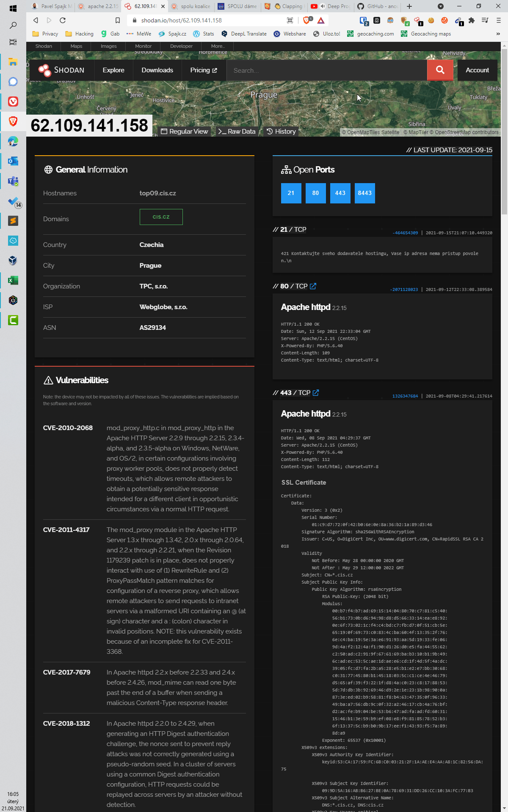Select Images in Shodan top bar
This screenshot has width=508, height=812.
[x=109, y=46]
